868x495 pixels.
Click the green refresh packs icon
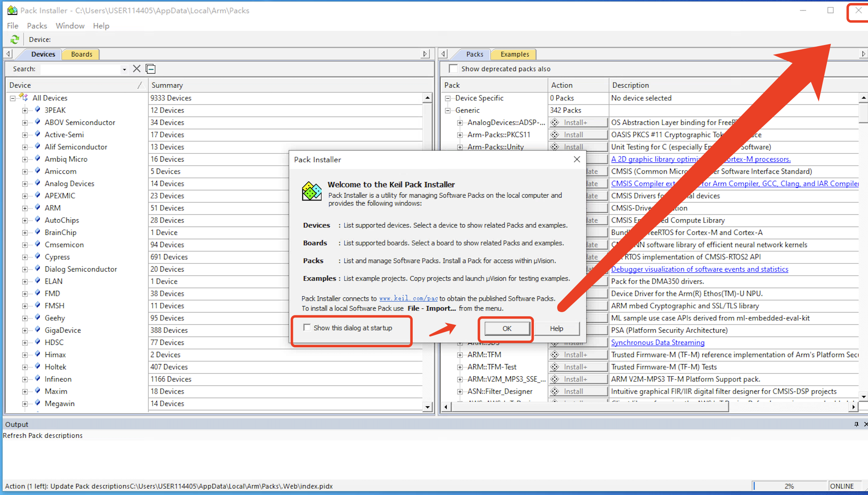pos(15,39)
